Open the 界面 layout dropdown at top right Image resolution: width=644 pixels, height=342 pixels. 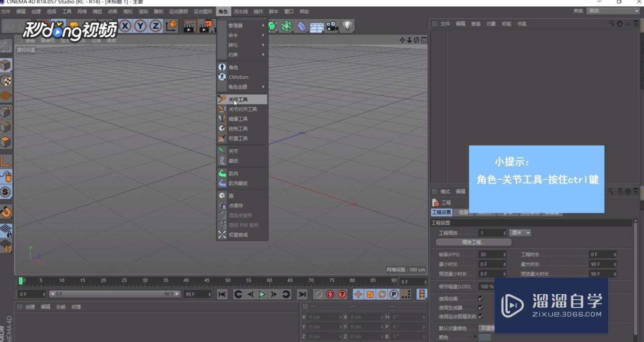(x=613, y=11)
